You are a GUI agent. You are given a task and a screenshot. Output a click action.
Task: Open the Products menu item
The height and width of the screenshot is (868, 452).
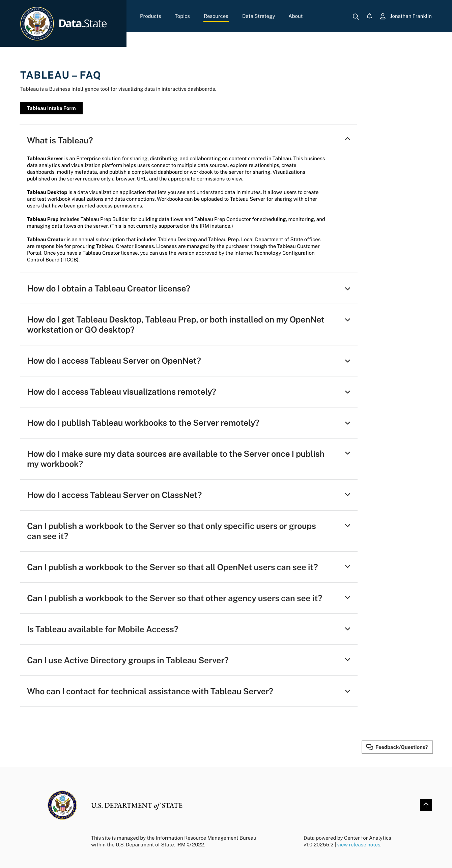pos(150,16)
